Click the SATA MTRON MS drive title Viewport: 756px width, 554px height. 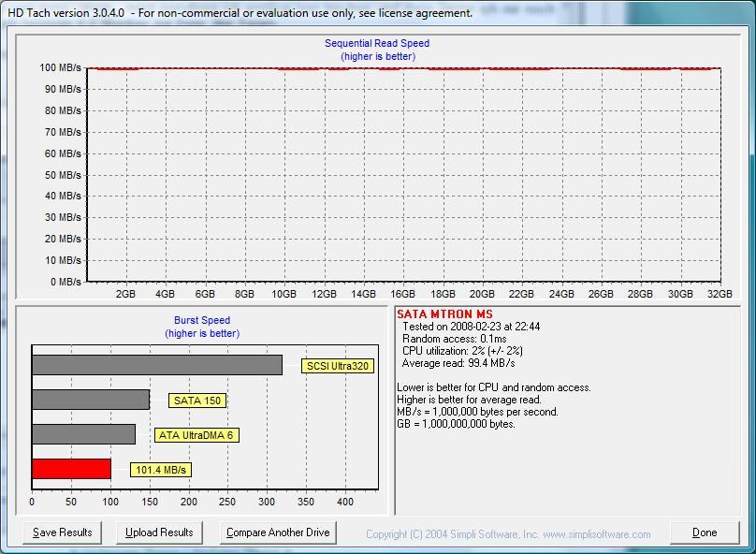[444, 313]
